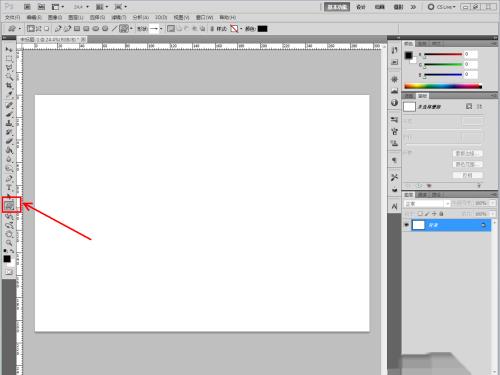The image size is (500, 375).
Task: Select the Move tool in toolbox
Action: [x=9, y=50]
